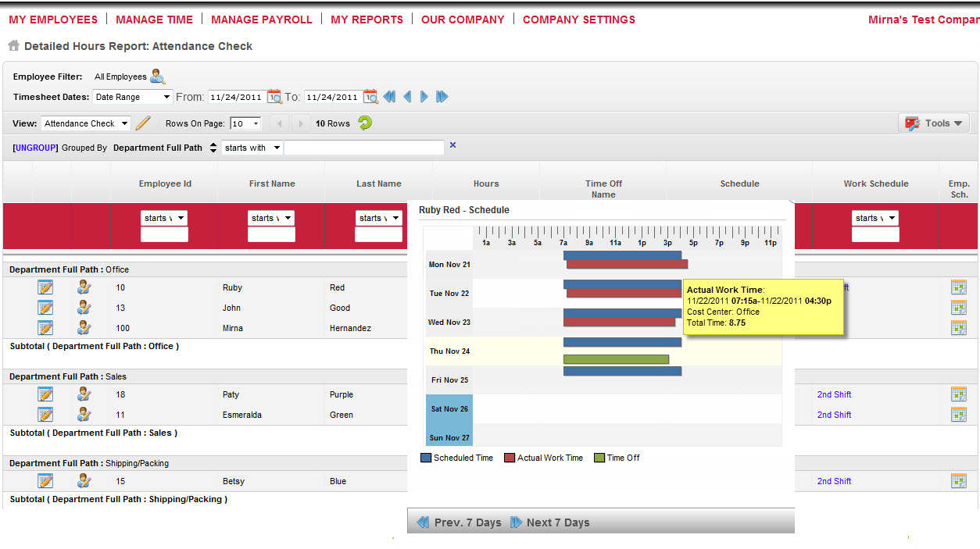
Task: Click the employee filter search icon
Action: 157,77
